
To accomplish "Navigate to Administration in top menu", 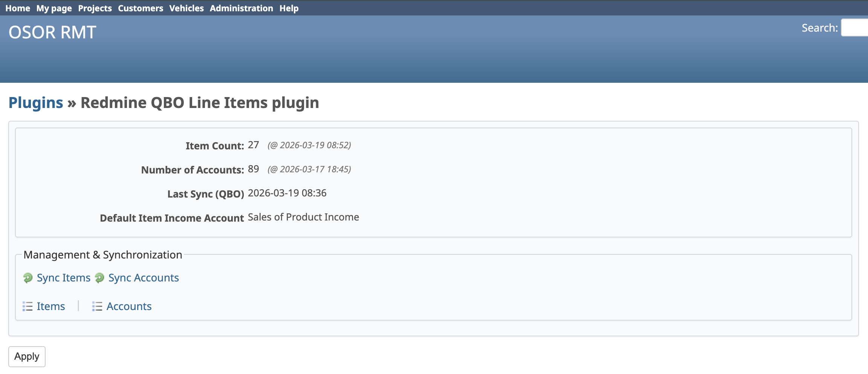I will point(241,8).
